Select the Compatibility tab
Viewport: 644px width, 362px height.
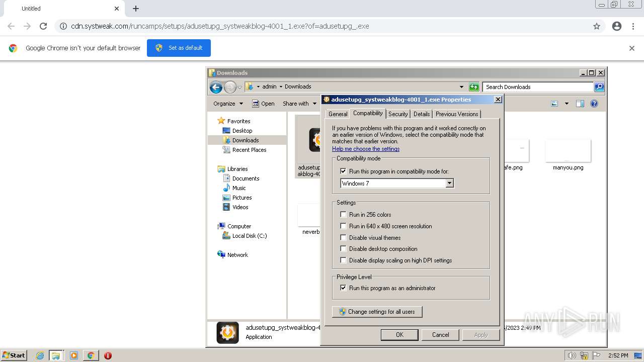point(368,113)
